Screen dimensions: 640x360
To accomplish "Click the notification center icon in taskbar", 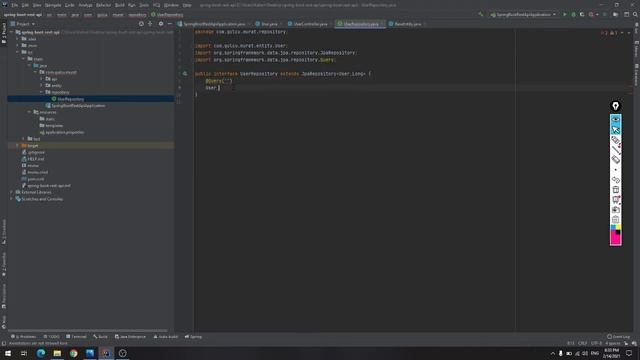I will point(629,353).
